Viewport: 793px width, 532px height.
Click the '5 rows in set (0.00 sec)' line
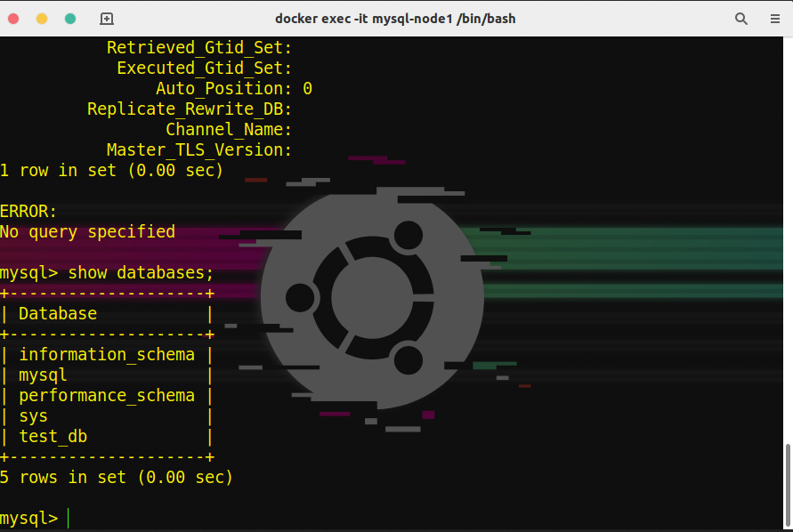(x=117, y=478)
